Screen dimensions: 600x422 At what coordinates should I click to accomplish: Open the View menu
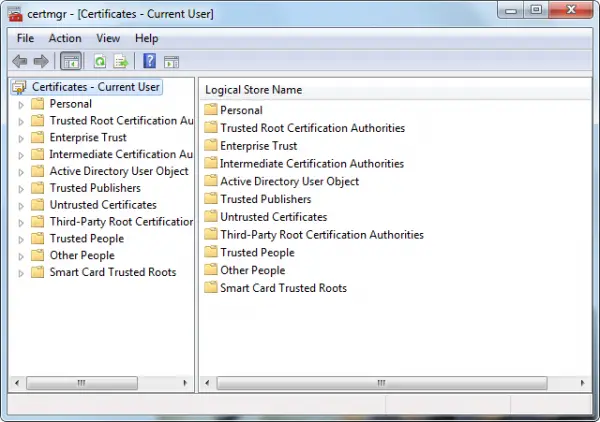108,38
